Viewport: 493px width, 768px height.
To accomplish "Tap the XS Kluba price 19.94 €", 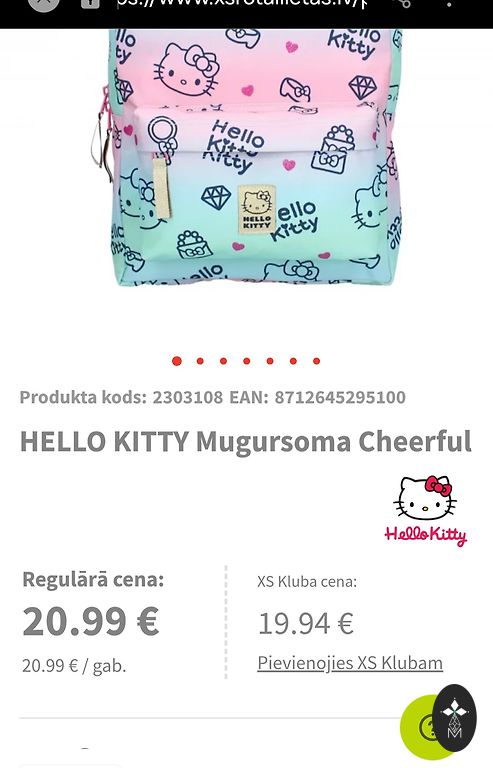I will click(x=306, y=624).
